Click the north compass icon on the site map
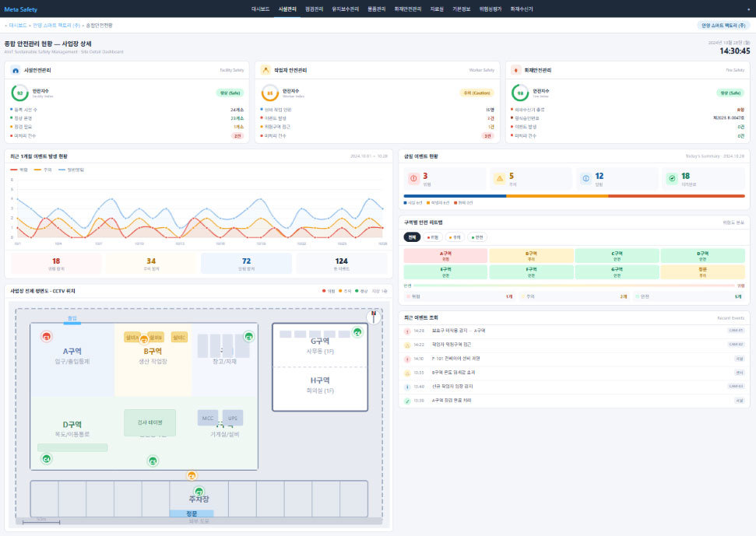This screenshot has width=756, height=536. [374, 317]
